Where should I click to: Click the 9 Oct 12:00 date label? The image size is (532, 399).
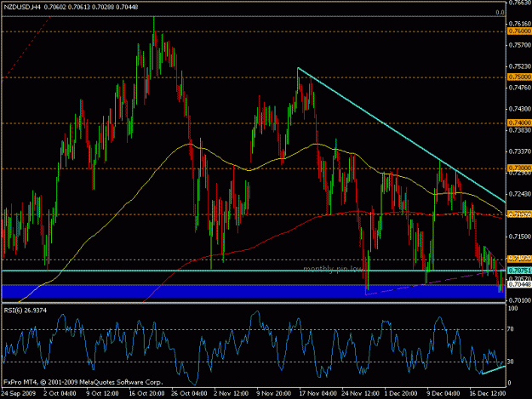coord(102,393)
